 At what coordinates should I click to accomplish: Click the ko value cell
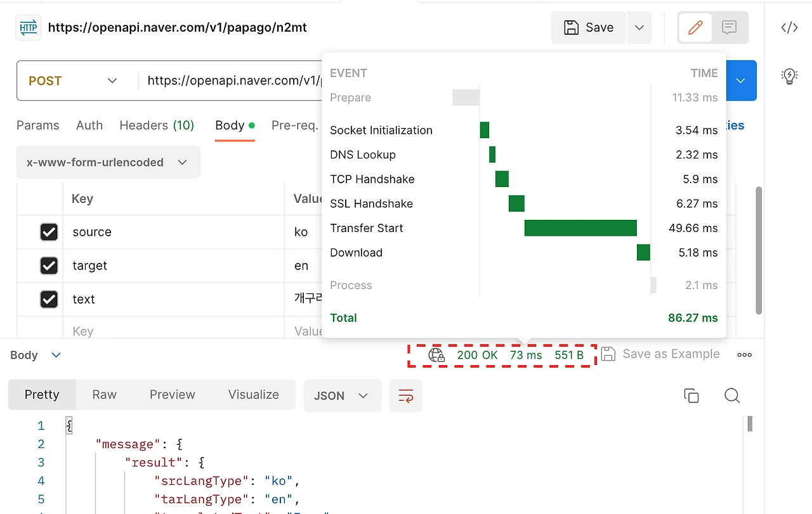(304, 232)
